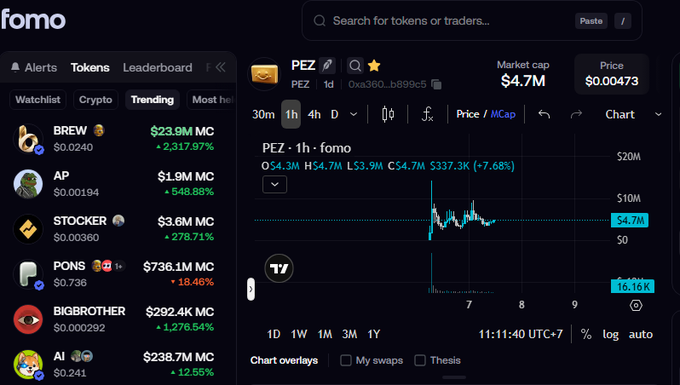Enable the Thesis overlay checkbox

420,360
